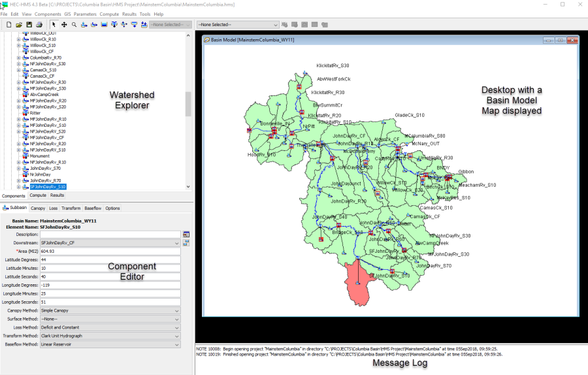This screenshot has width=588, height=375.
Task: Activate the Pan tool
Action: point(64,25)
